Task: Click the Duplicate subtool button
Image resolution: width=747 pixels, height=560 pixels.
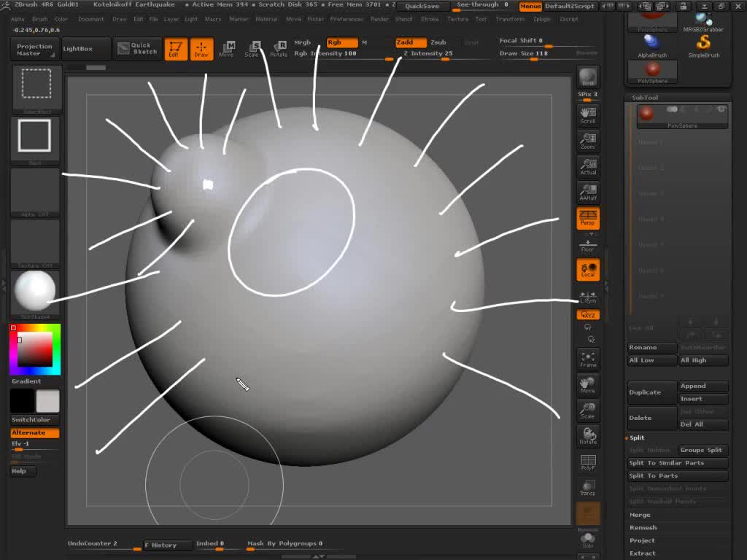Action: [x=651, y=392]
